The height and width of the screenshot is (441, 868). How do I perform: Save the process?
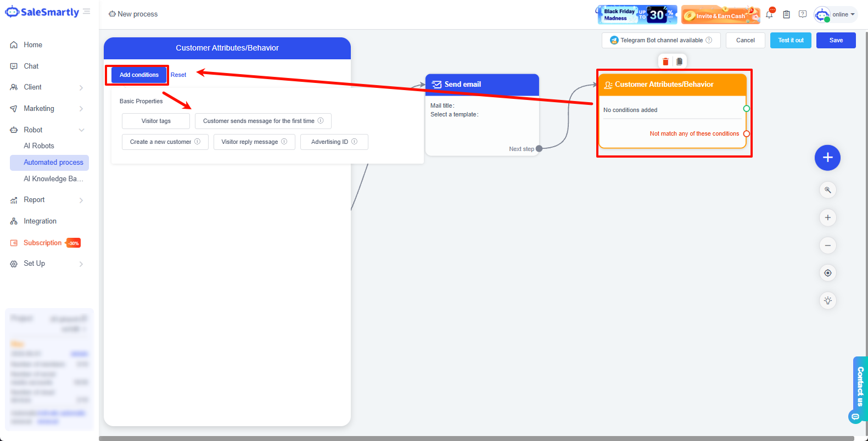coord(836,40)
